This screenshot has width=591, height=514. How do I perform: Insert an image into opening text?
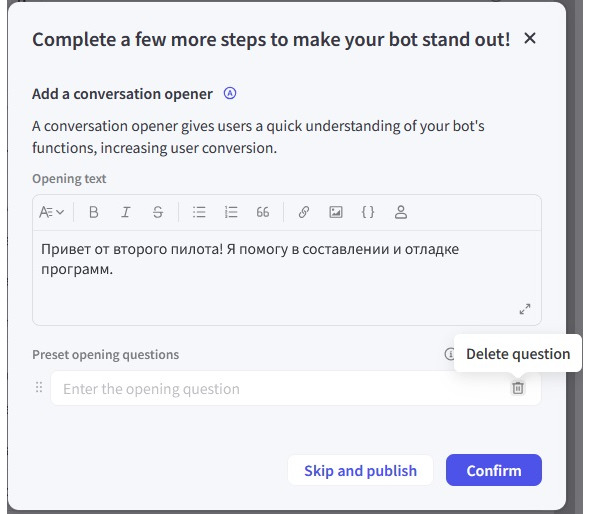(x=336, y=212)
